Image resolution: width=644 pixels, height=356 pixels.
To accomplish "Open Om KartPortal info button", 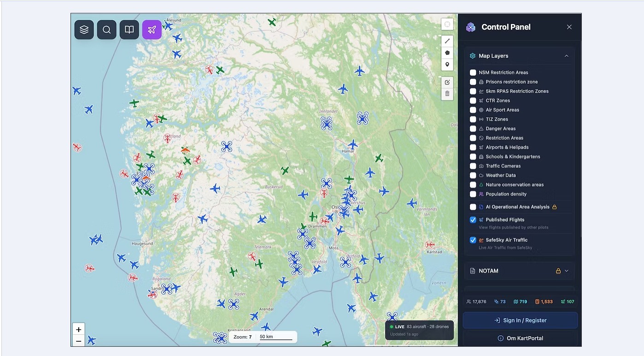I will [x=520, y=338].
